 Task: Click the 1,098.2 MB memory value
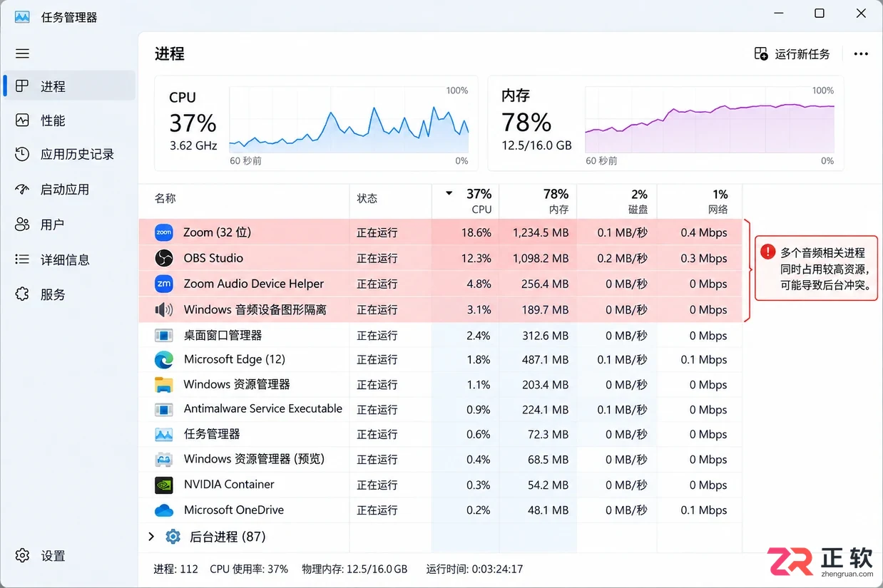541,258
